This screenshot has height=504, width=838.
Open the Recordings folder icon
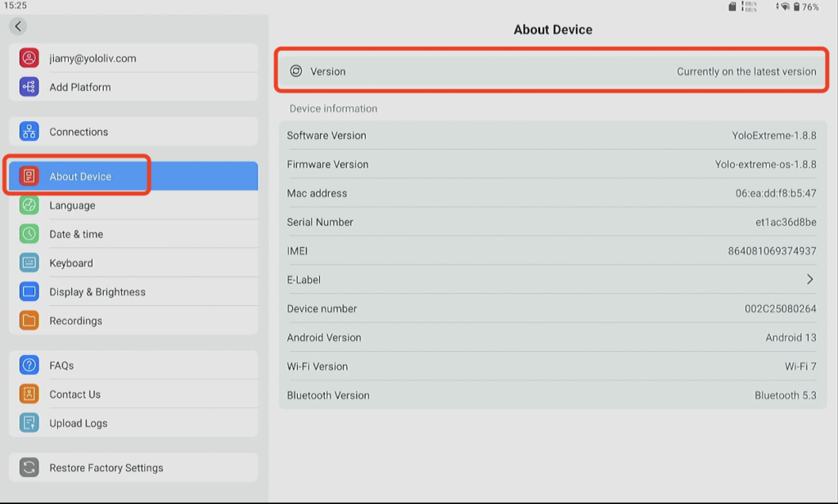click(29, 321)
